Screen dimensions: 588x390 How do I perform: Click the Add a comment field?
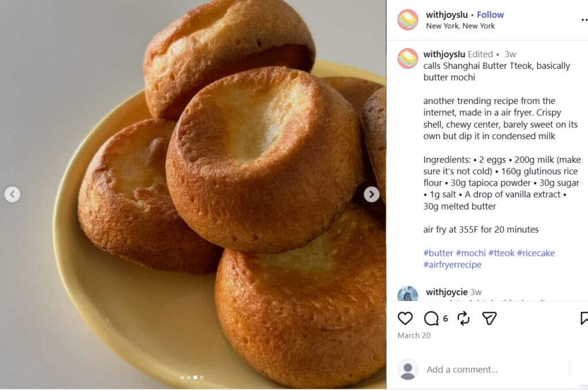[x=462, y=369]
